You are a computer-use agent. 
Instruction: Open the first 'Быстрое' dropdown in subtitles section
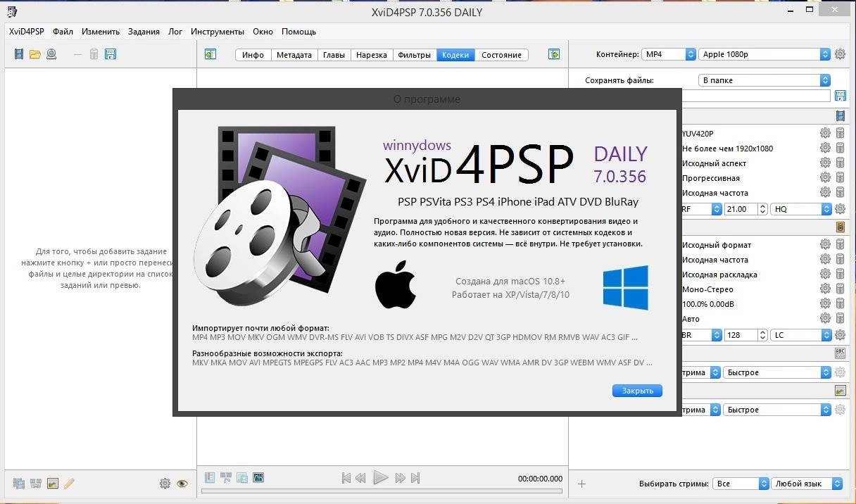pyautogui.click(x=777, y=372)
